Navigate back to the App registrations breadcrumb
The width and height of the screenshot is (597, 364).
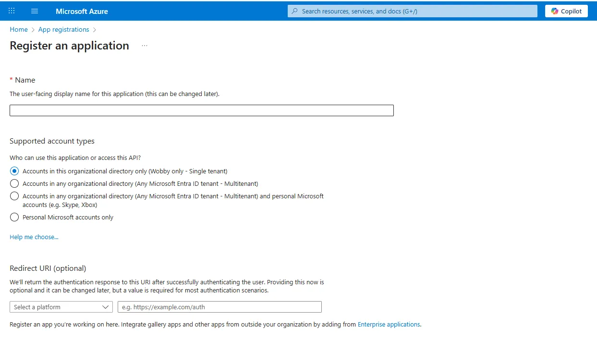point(63,29)
